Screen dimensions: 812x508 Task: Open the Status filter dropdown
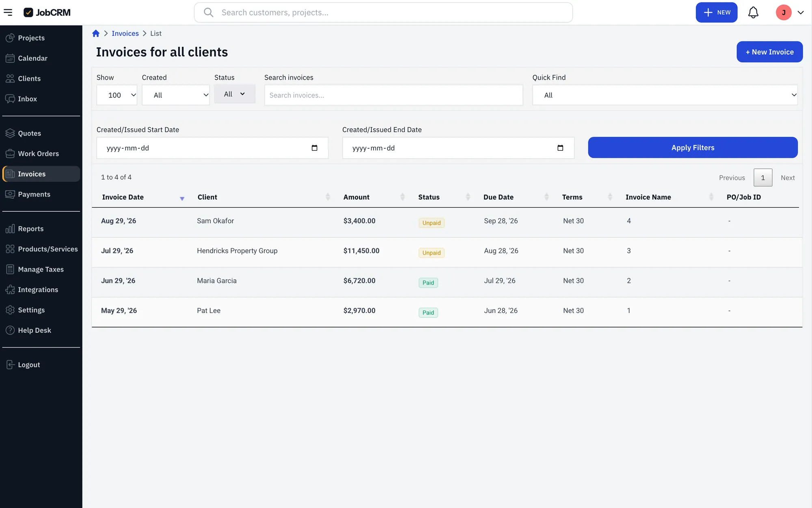coord(235,94)
